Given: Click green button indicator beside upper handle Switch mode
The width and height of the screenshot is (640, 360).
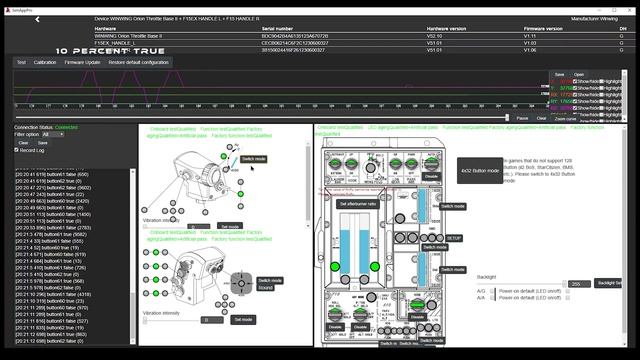Looking at the screenshot, I should pos(223,156).
